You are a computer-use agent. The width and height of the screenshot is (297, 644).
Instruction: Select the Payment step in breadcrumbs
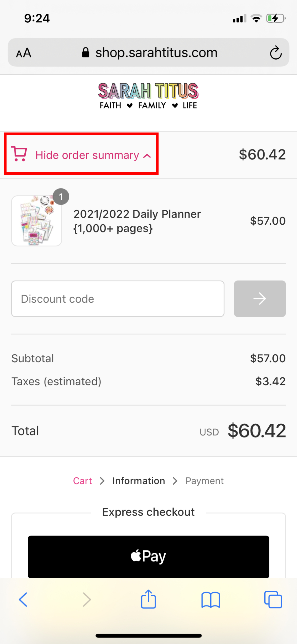[204, 481]
